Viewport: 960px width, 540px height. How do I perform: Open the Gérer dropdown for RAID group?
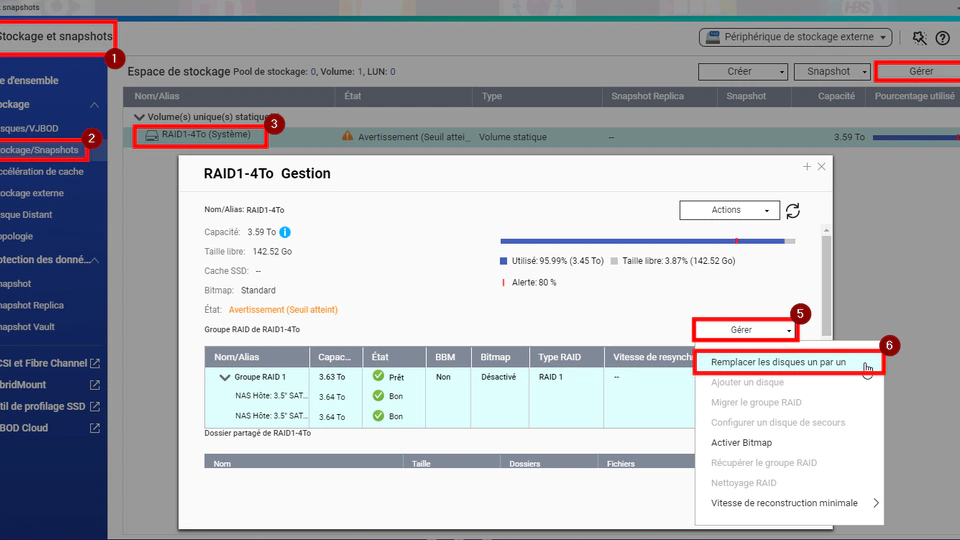(745, 330)
